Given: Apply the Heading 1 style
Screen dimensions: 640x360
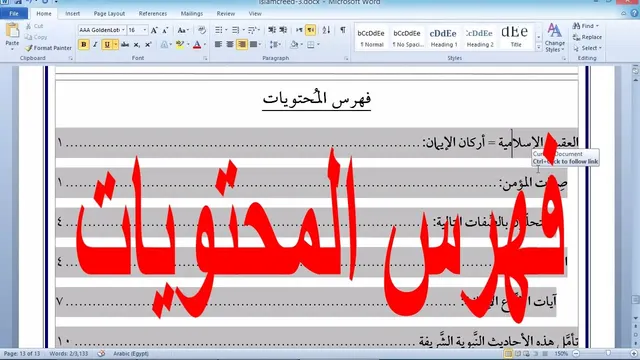Looking at the screenshot, I should point(443,38).
